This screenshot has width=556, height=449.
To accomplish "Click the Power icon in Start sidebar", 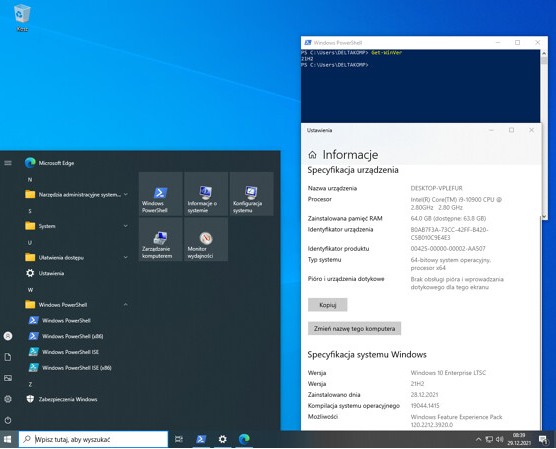I will (8, 420).
